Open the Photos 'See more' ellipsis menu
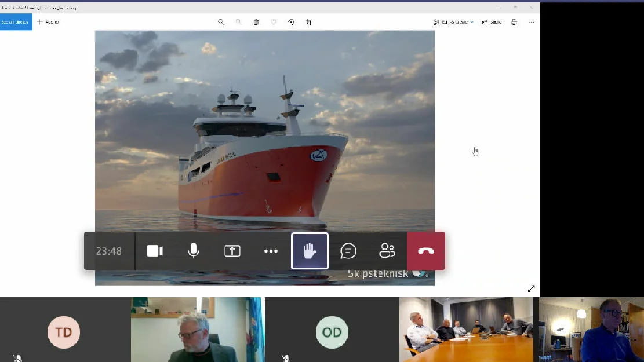 (531, 22)
